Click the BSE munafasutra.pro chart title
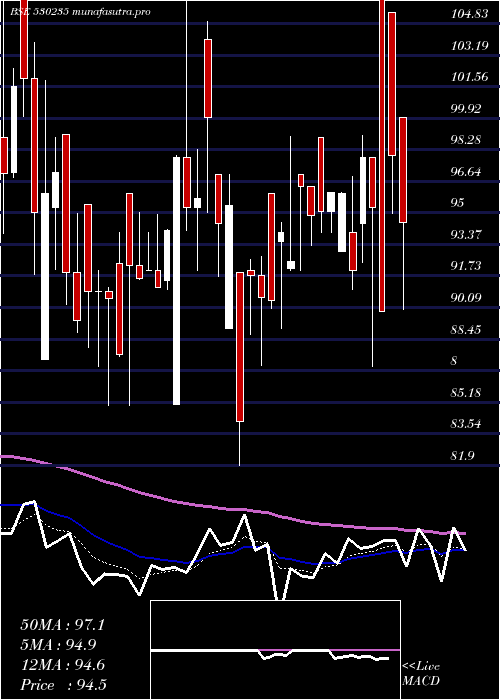 click(80, 12)
